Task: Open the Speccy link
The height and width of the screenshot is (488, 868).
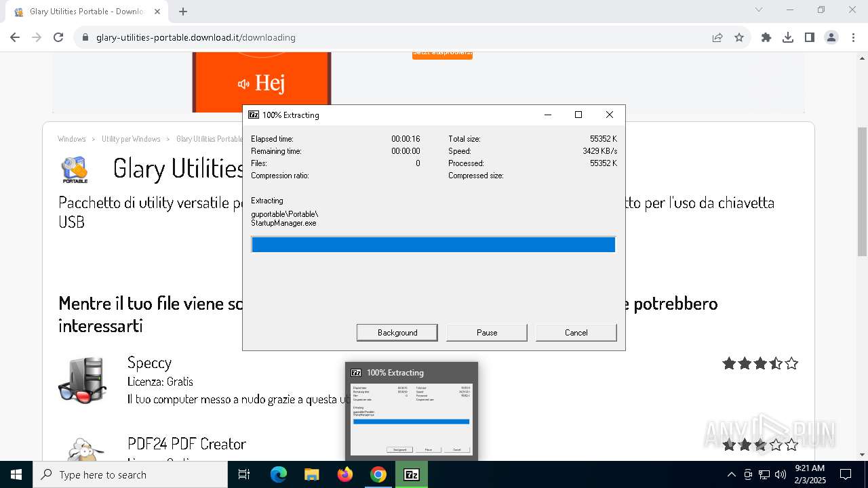Action: [149, 363]
